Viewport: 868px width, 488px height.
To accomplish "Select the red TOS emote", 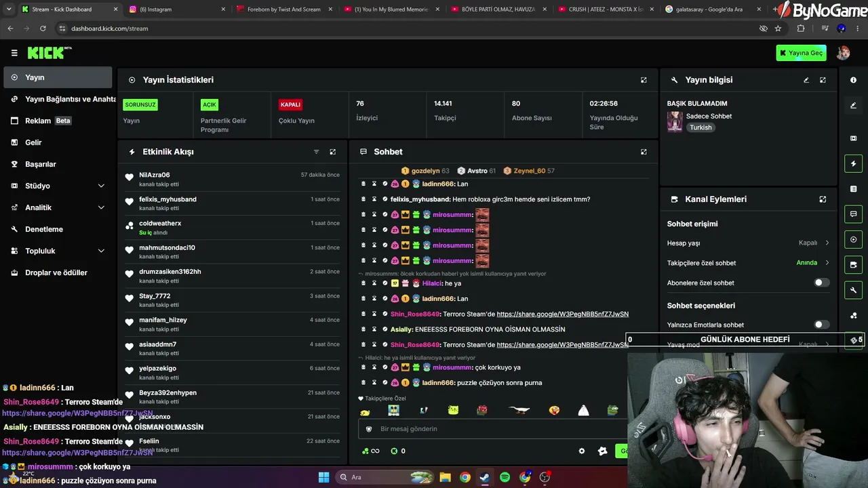I will tap(482, 410).
